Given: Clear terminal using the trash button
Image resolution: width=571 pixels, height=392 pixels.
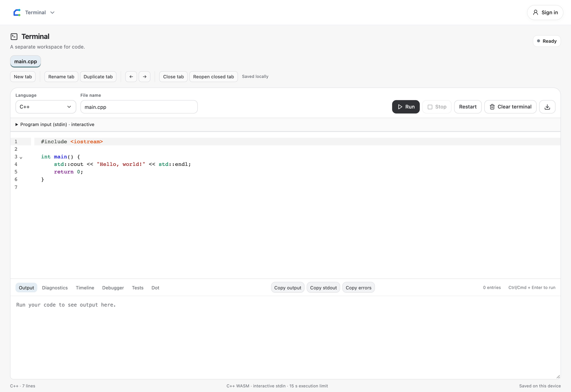Looking at the screenshot, I should coord(510,107).
